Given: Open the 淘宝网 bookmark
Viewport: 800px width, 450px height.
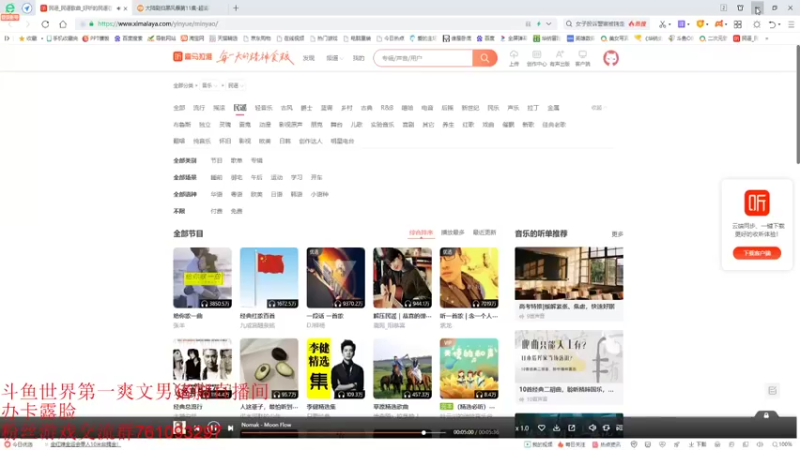Looking at the screenshot, I should tap(193, 38).
